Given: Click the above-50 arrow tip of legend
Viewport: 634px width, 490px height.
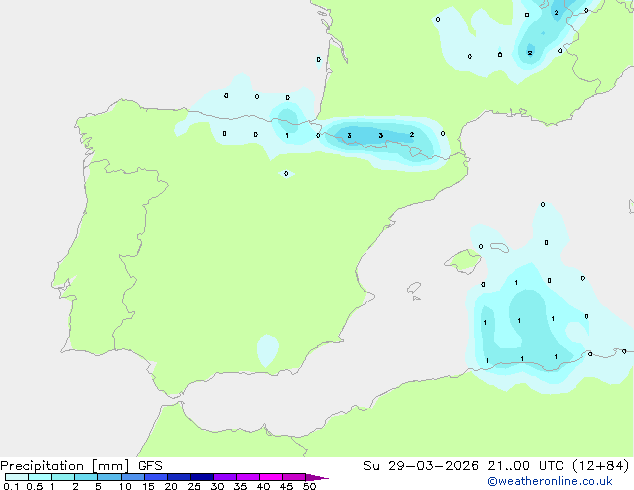Looking at the screenshot, I should click(x=317, y=477).
